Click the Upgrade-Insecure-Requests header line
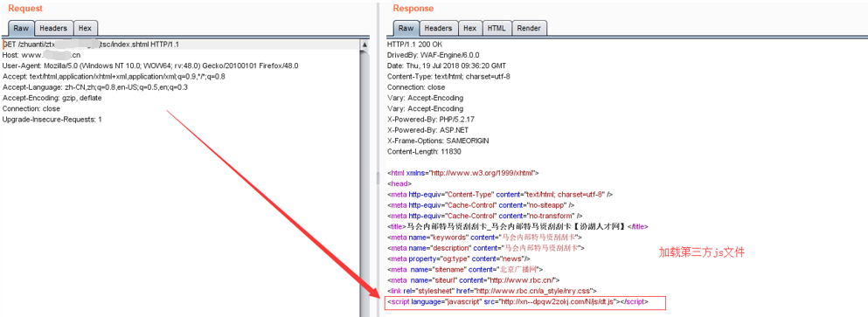This screenshot has width=868, height=317. pos(52,120)
